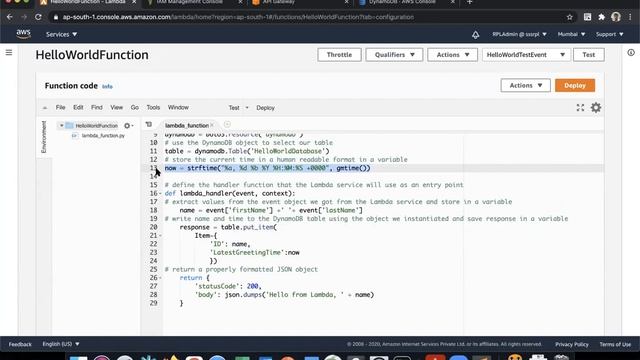Open browser extensions puzzle icon
This screenshot has height=360, width=640.
(602, 17)
